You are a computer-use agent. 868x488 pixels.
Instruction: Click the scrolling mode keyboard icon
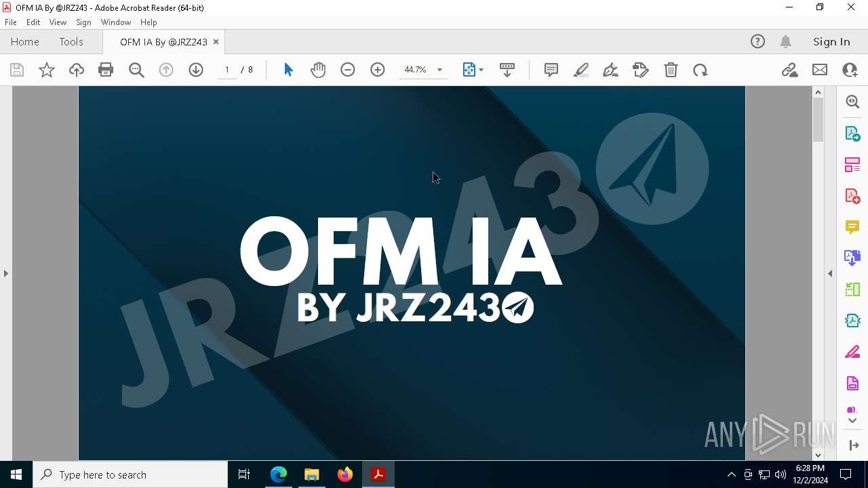pyautogui.click(x=507, y=70)
